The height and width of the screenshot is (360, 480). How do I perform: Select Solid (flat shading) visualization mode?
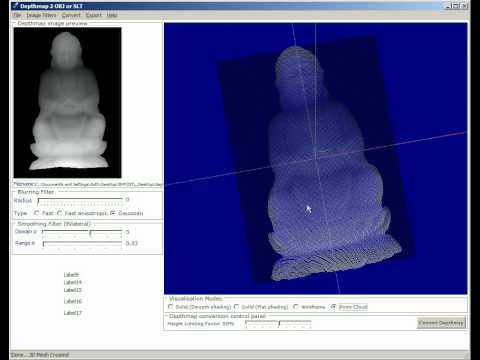coord(236,307)
